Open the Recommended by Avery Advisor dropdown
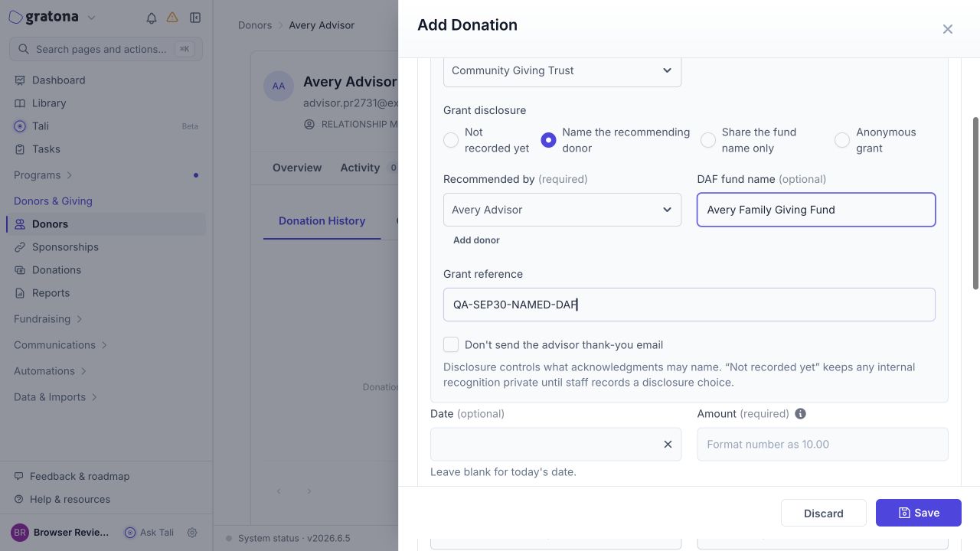Viewport: 980px width, 551px height. click(562, 210)
